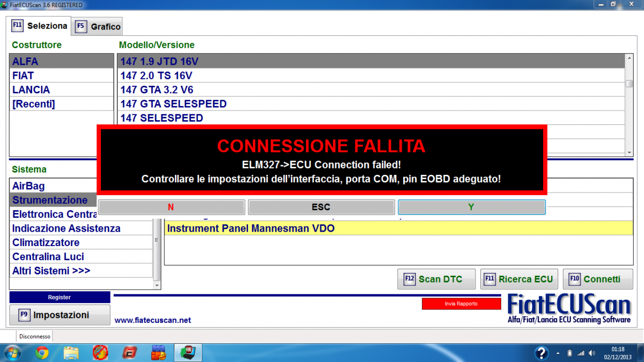This screenshot has height=362, width=644.
Task: Select model 147 2.0 TS 16V
Action: click(371, 76)
